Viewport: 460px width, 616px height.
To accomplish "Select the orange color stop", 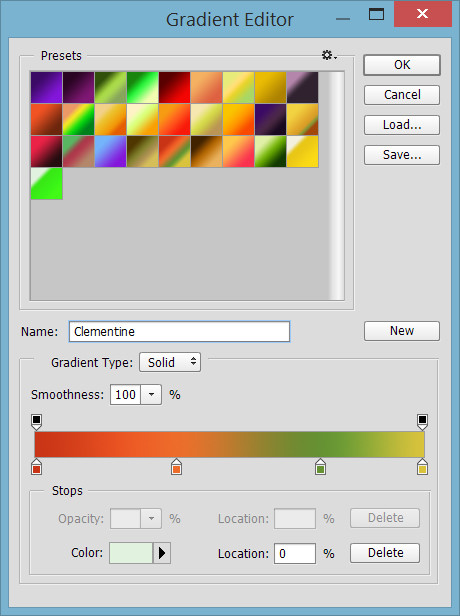I will point(176,467).
